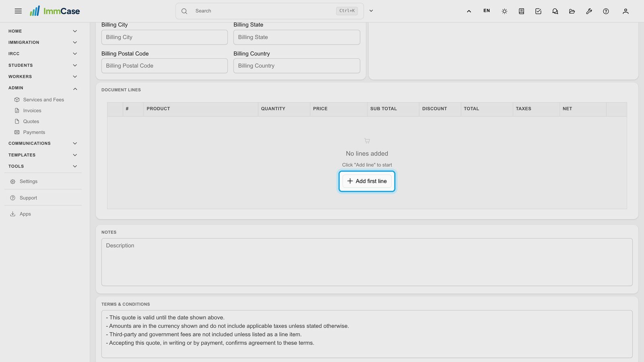
Task: Expand the COMMUNICATIONS sidebar section
Action: (43, 143)
